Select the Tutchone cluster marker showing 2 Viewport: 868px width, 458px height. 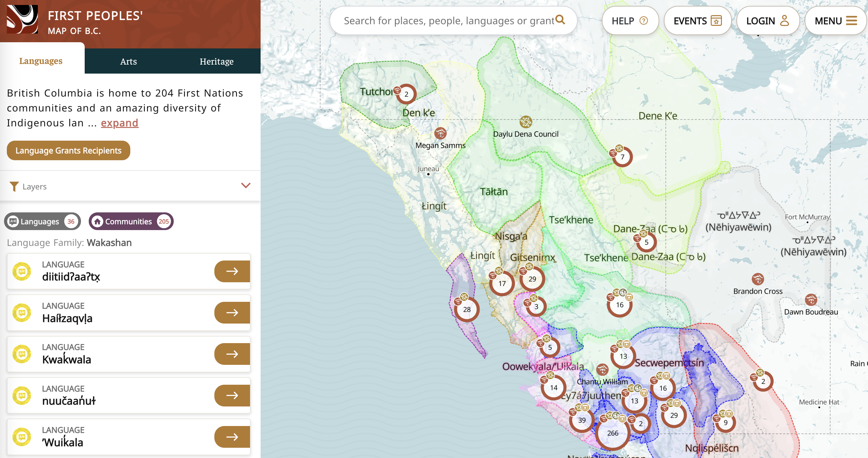click(406, 94)
